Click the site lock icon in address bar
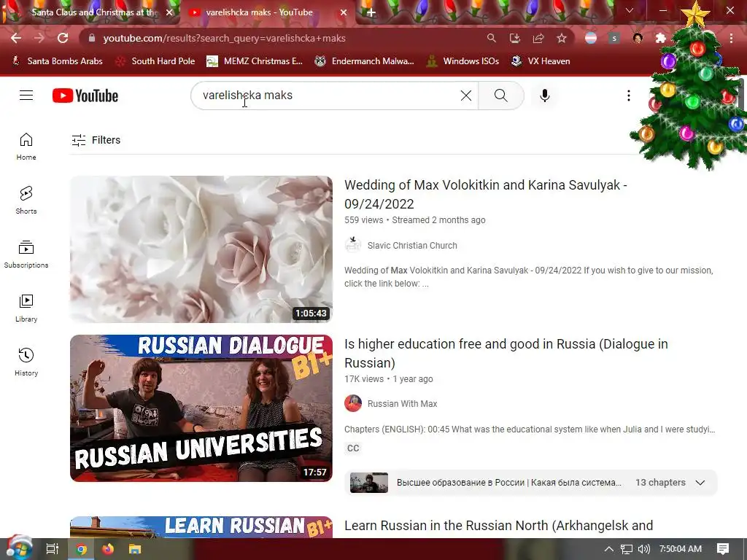The image size is (747, 560). [92, 38]
